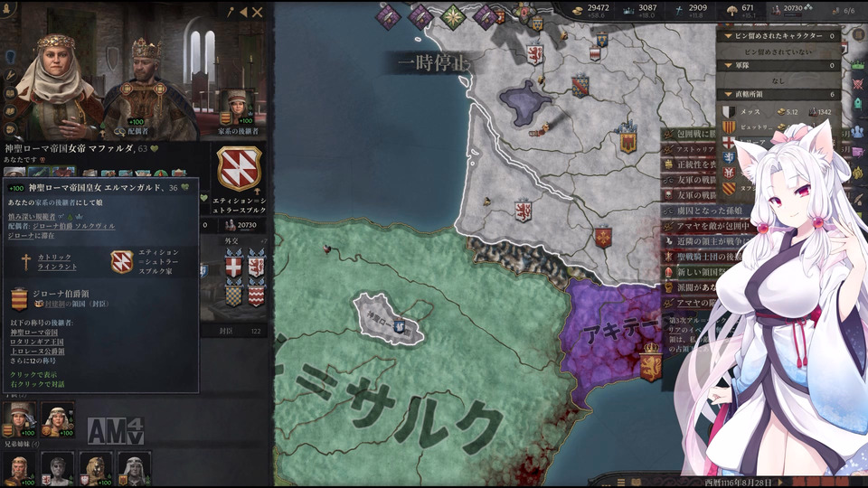Go back using the left arrow icon
868x488 pixels.
tap(243, 12)
